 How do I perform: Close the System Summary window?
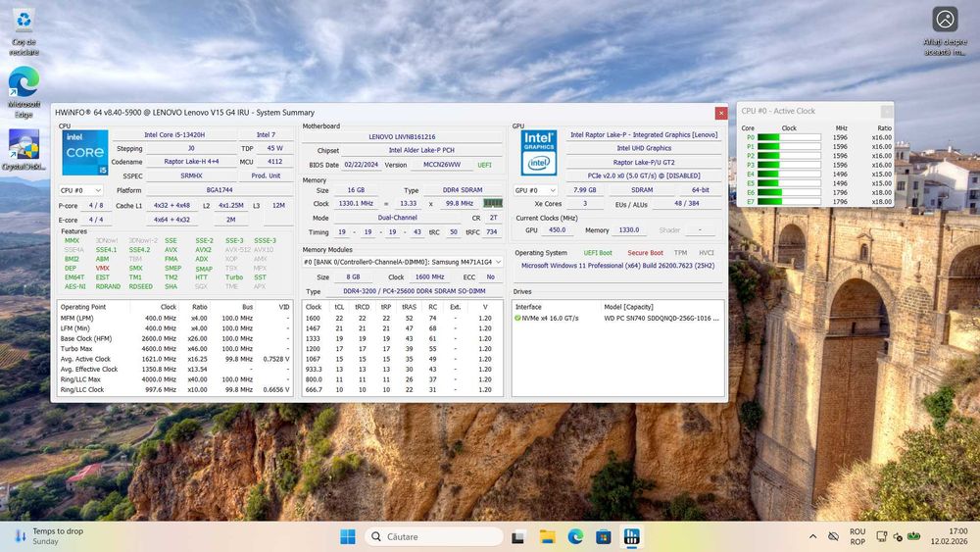(720, 113)
